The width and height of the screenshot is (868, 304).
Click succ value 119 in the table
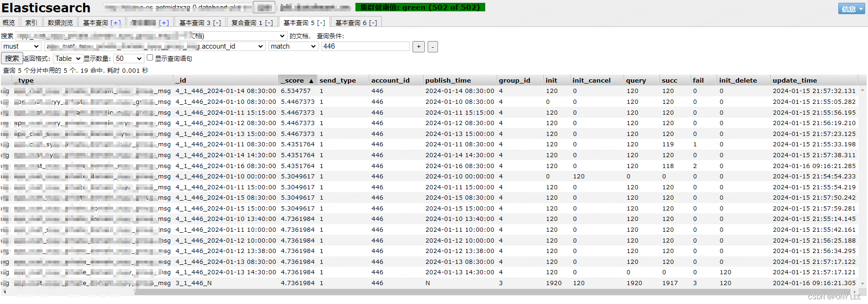668,144
